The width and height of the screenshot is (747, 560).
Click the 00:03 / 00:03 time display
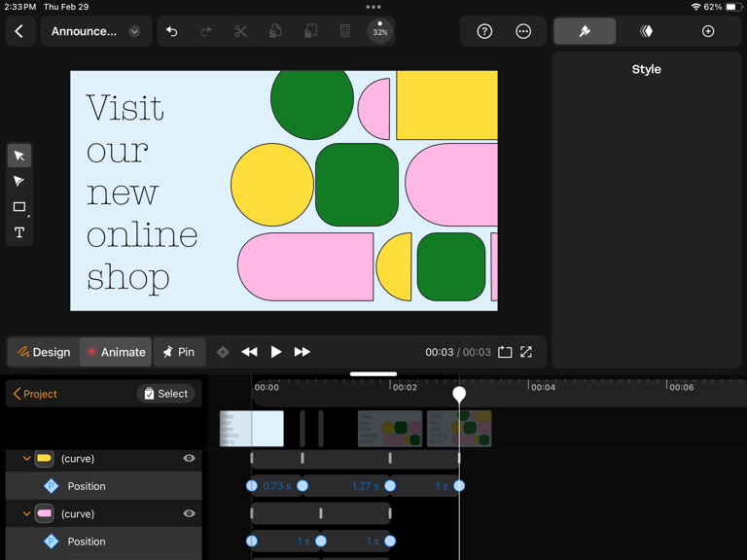pyautogui.click(x=457, y=352)
